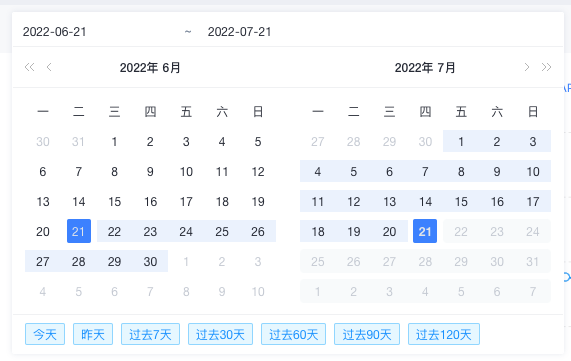This screenshot has width=571, height=361.
Task: Pick July 21 highlighted end date
Action: tap(425, 231)
